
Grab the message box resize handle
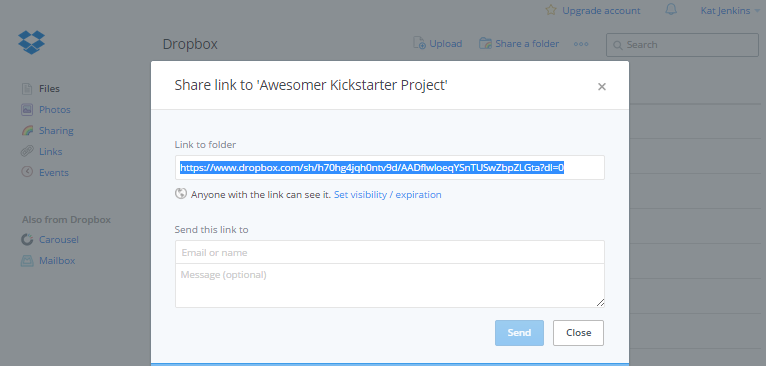600,303
